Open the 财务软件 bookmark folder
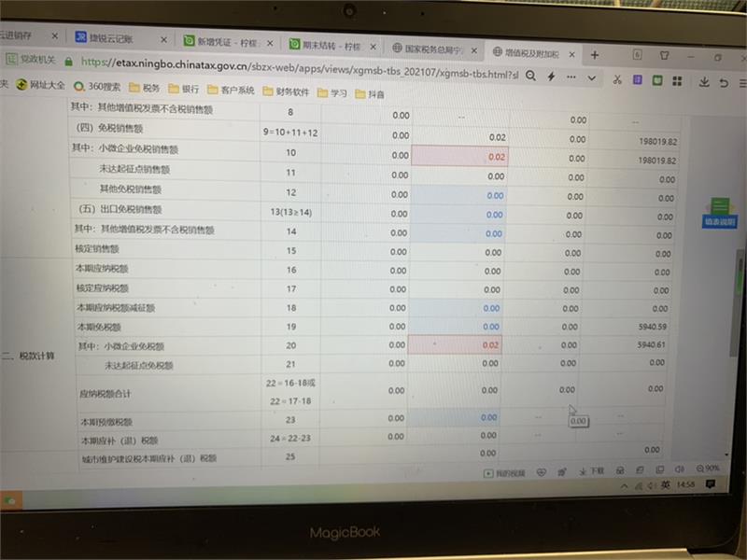The width and height of the screenshot is (747, 560). click(286, 91)
